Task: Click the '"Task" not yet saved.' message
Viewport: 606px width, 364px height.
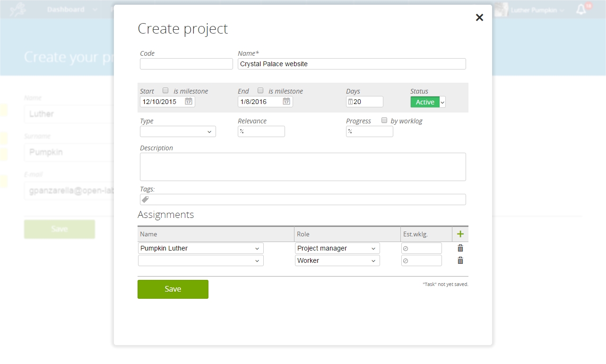Action: tap(445, 285)
